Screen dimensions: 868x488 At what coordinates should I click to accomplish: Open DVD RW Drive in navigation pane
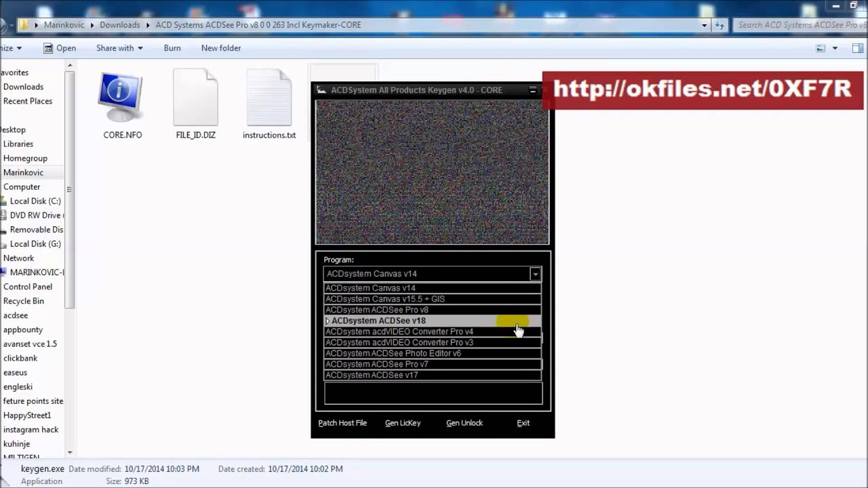37,215
